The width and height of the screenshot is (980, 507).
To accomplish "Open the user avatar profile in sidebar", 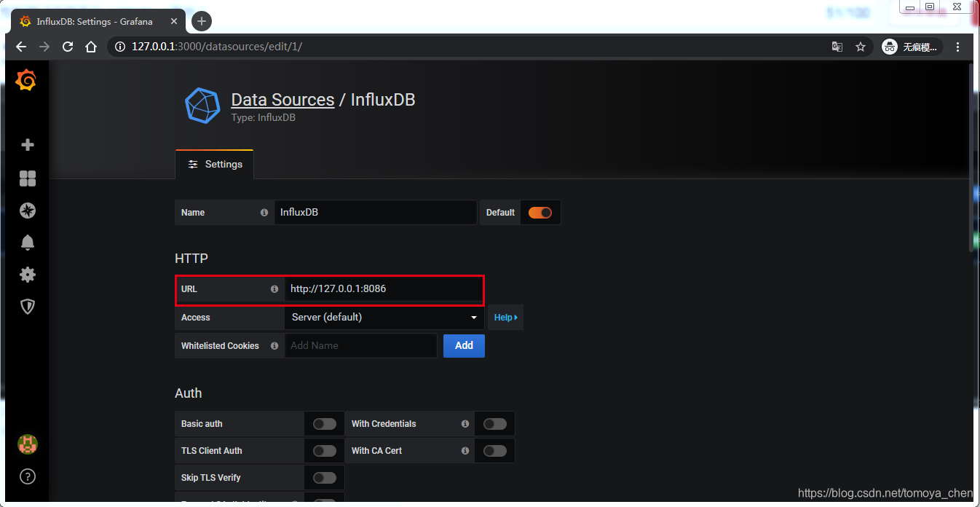I will (x=28, y=444).
